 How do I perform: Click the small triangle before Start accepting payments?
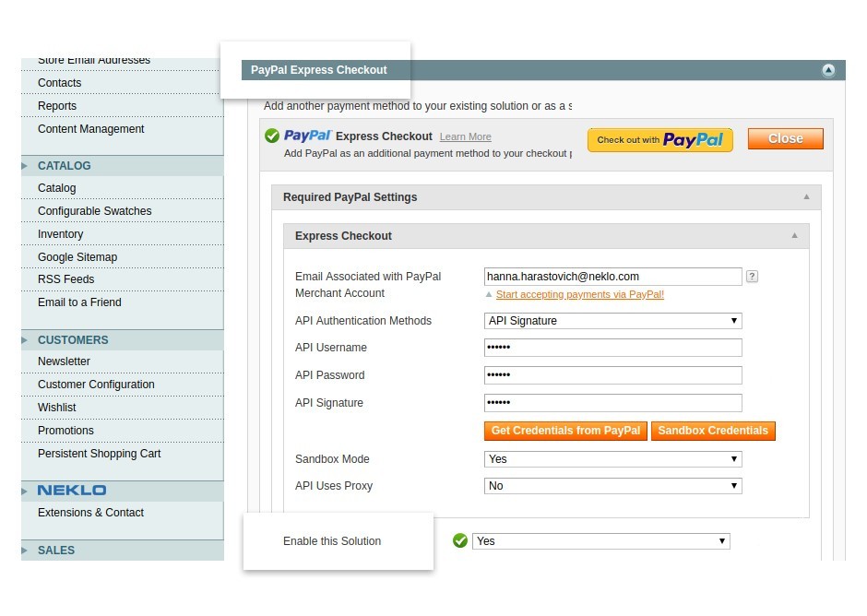(x=489, y=295)
